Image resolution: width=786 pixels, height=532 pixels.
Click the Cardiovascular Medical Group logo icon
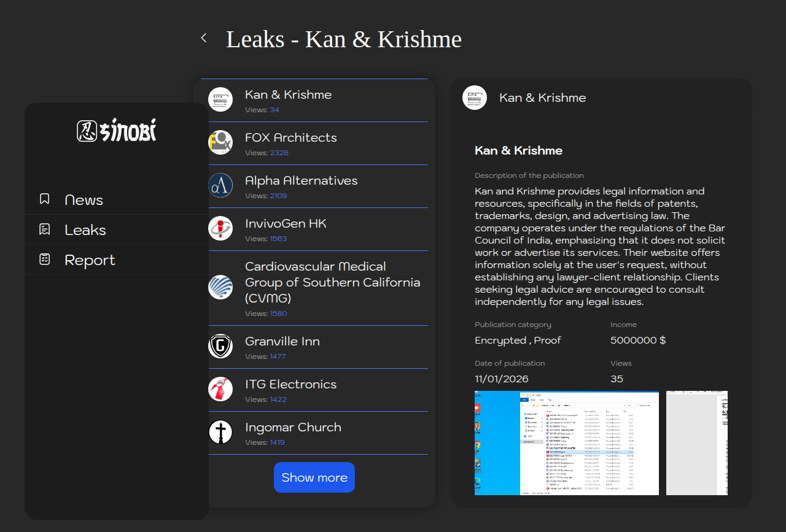220,287
